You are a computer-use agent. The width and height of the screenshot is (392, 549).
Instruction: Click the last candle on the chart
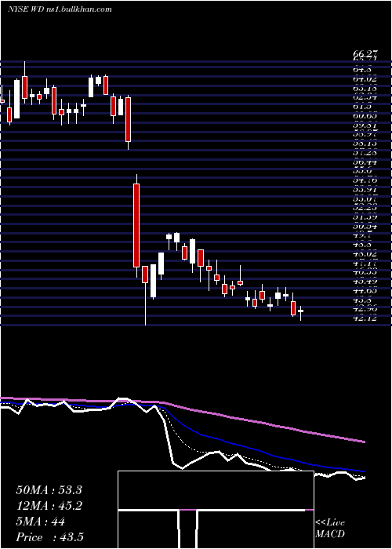click(300, 311)
